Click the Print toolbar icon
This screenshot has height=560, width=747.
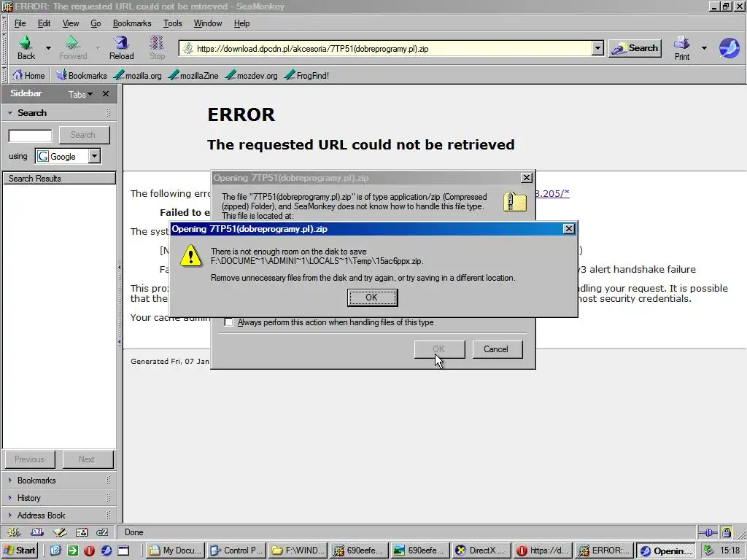click(x=682, y=43)
